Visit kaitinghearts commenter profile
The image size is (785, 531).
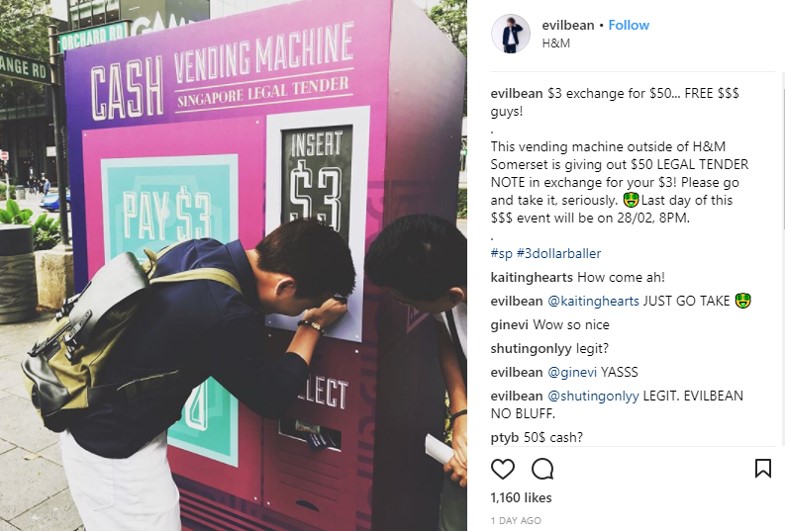[532, 277]
